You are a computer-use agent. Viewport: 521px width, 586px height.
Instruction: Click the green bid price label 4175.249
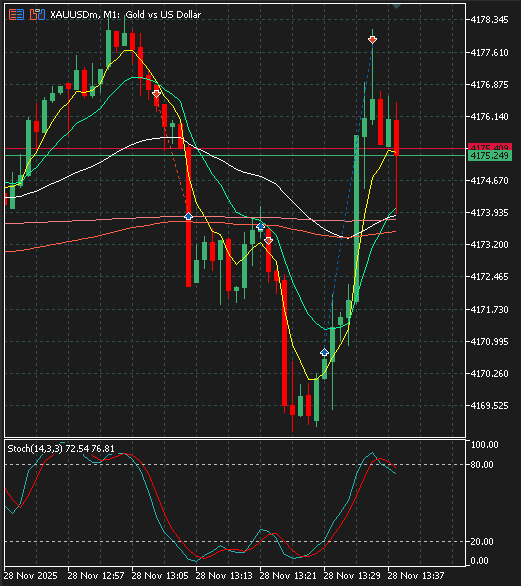pos(490,156)
